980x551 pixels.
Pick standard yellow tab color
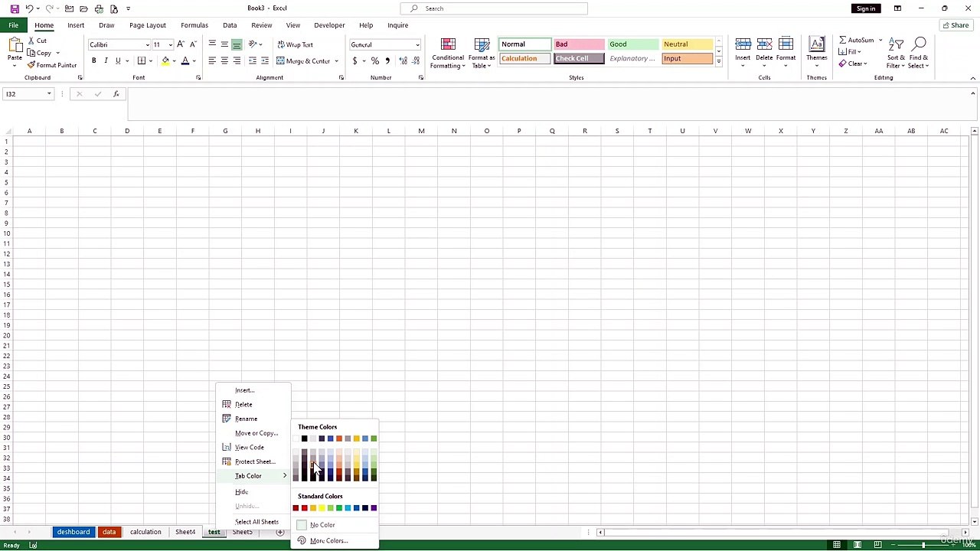coord(322,508)
